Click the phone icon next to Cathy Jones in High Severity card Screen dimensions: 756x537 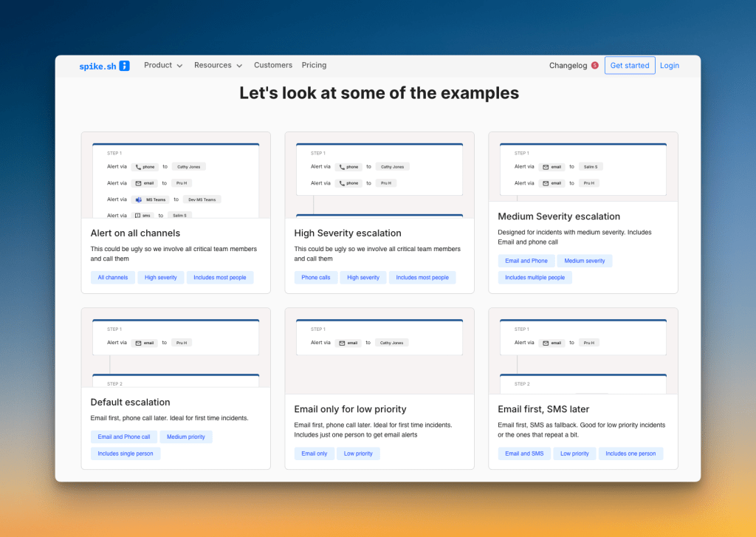click(x=342, y=167)
